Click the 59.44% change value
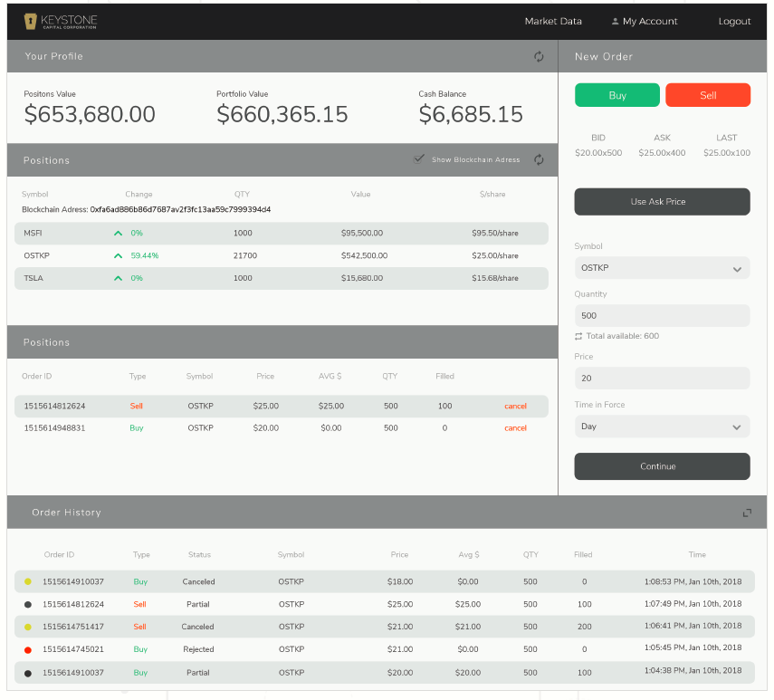 click(145, 255)
